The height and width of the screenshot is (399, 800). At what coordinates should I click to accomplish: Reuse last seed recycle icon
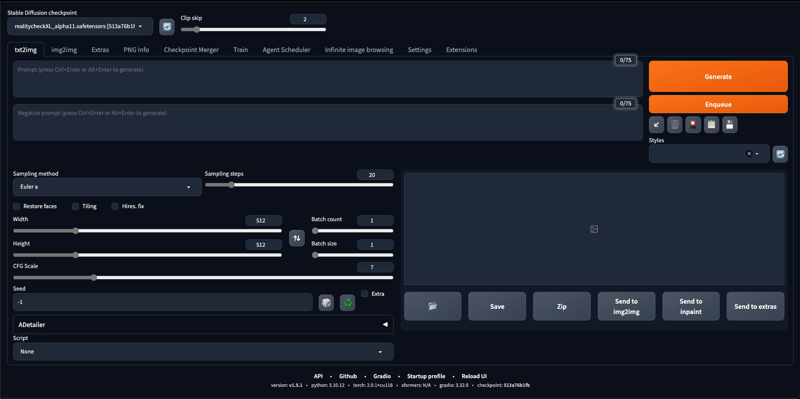pyautogui.click(x=347, y=303)
